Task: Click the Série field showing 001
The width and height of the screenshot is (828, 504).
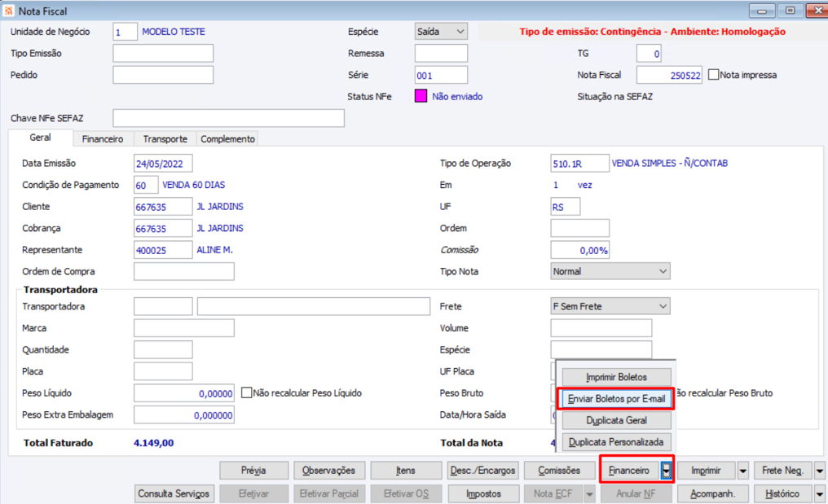Action: tap(441, 75)
